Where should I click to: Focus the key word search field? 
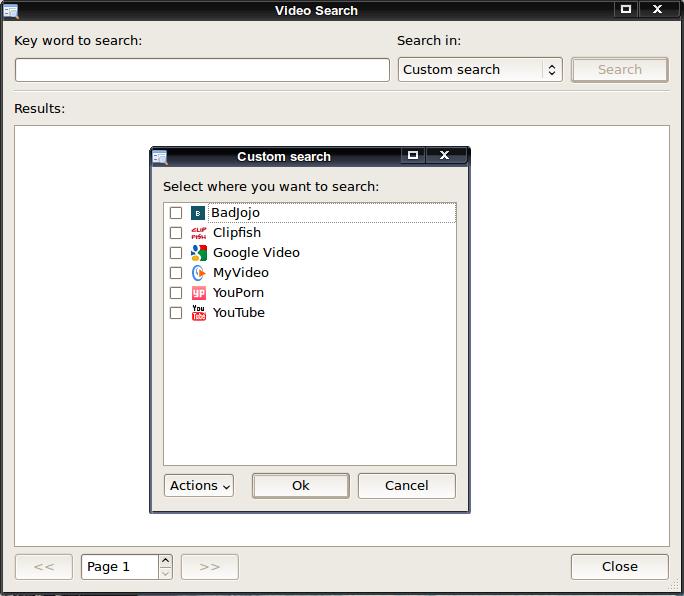tap(202, 70)
